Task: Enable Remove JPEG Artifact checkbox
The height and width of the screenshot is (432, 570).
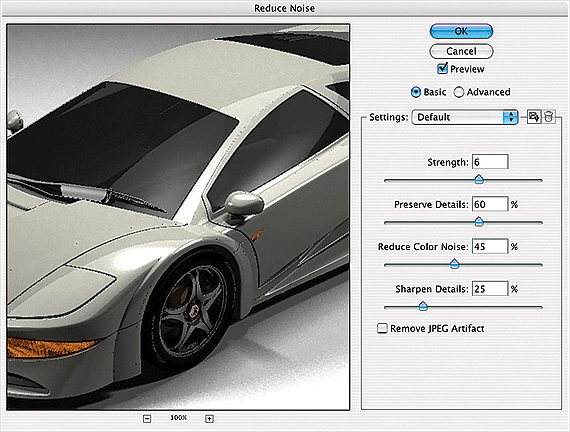Action: [x=382, y=328]
